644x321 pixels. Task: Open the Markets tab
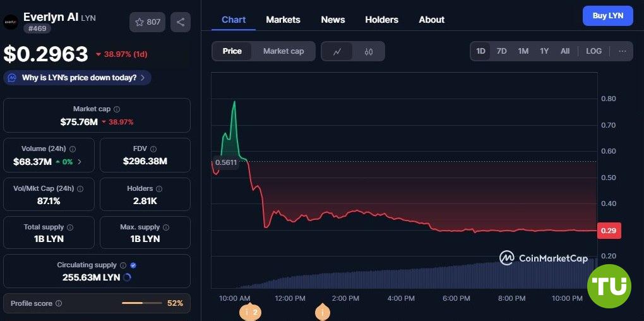pos(283,20)
